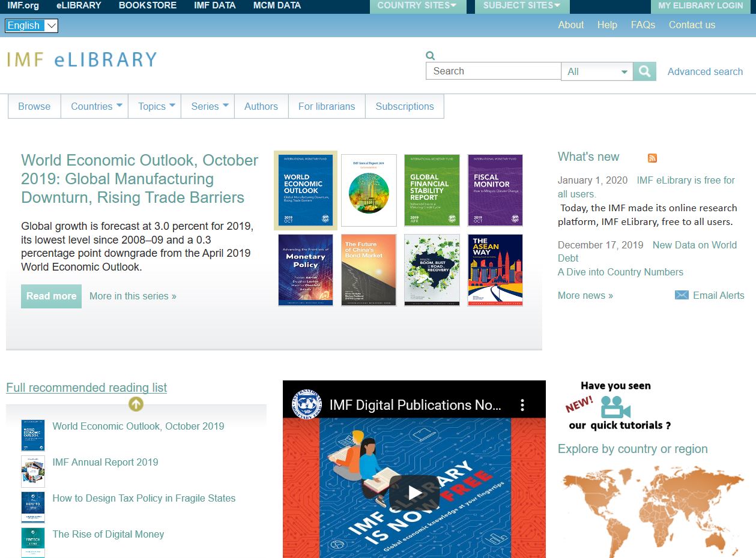
Task: Open A Dive into Country Numbers link
Action: 620,272
